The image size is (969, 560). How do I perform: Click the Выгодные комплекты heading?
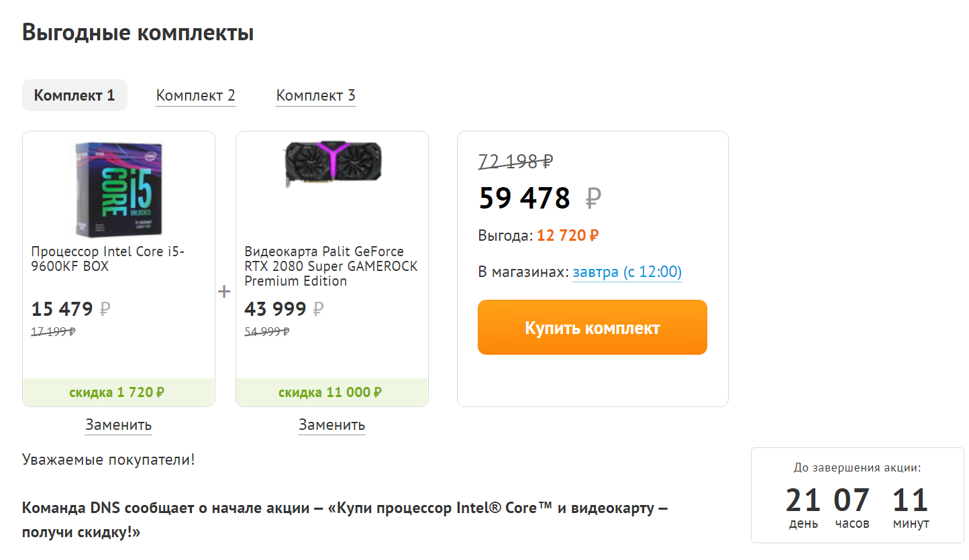138,32
